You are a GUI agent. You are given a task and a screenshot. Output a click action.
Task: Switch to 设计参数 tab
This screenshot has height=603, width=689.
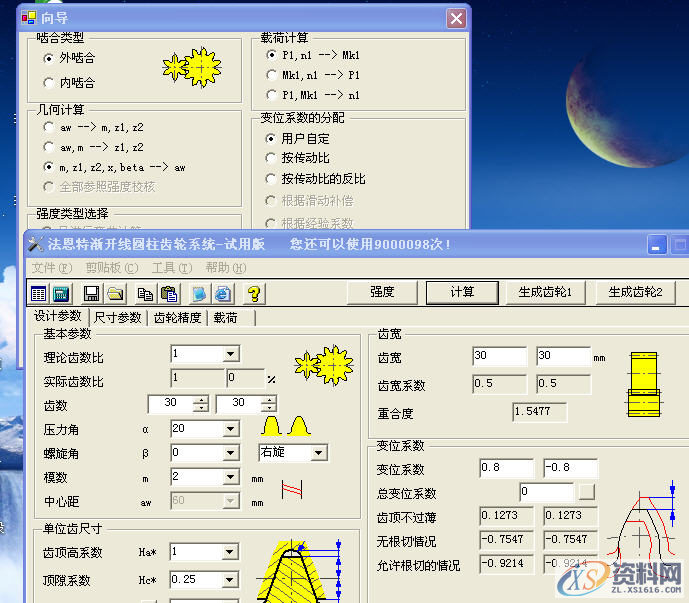point(58,316)
